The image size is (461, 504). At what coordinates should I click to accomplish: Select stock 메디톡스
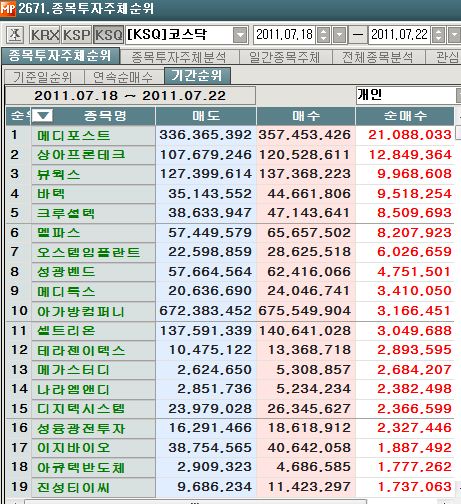tap(93, 291)
